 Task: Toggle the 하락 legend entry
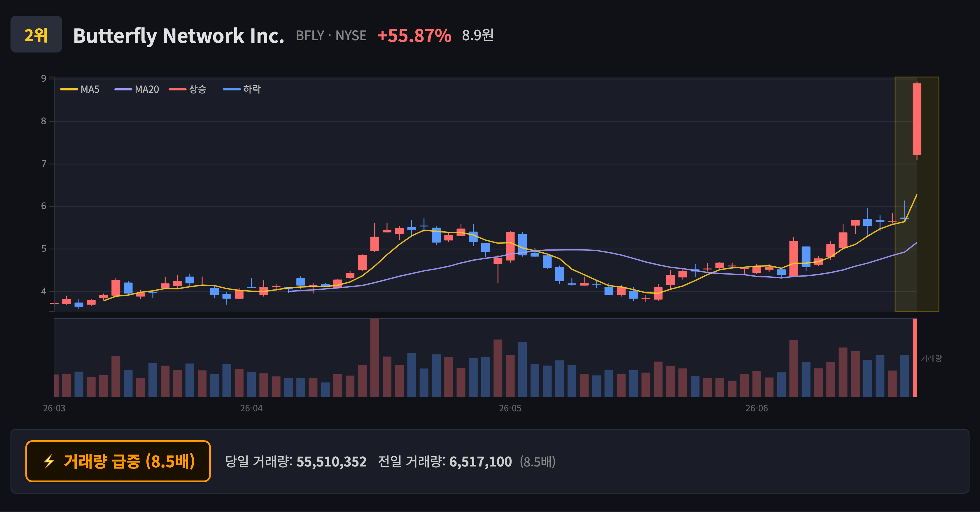242,89
